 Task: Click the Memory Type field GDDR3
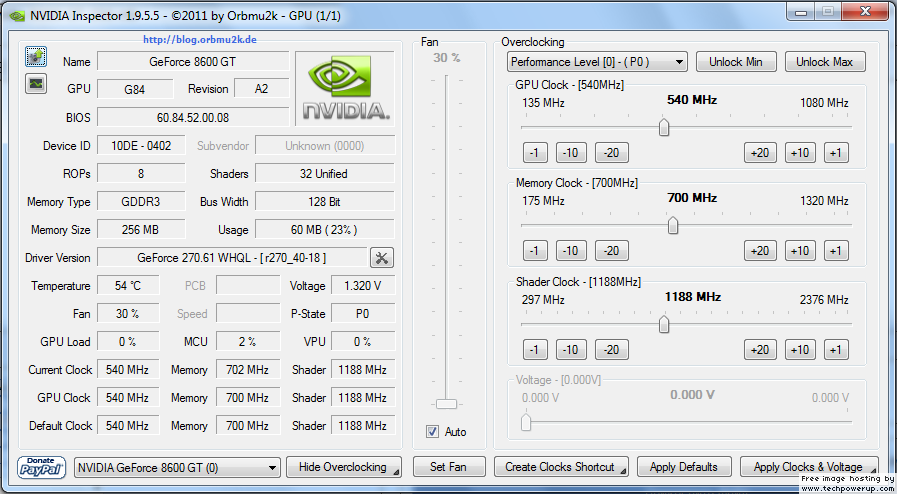(x=141, y=202)
